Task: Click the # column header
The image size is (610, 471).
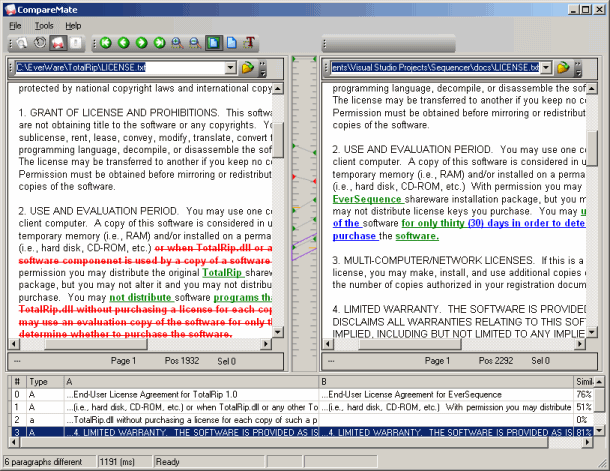Action: pos(18,382)
